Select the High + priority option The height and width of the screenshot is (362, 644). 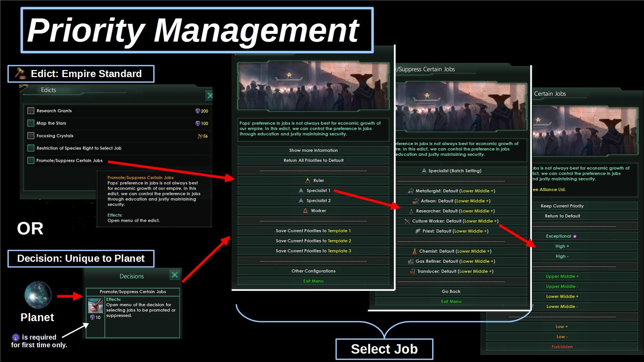pos(562,246)
